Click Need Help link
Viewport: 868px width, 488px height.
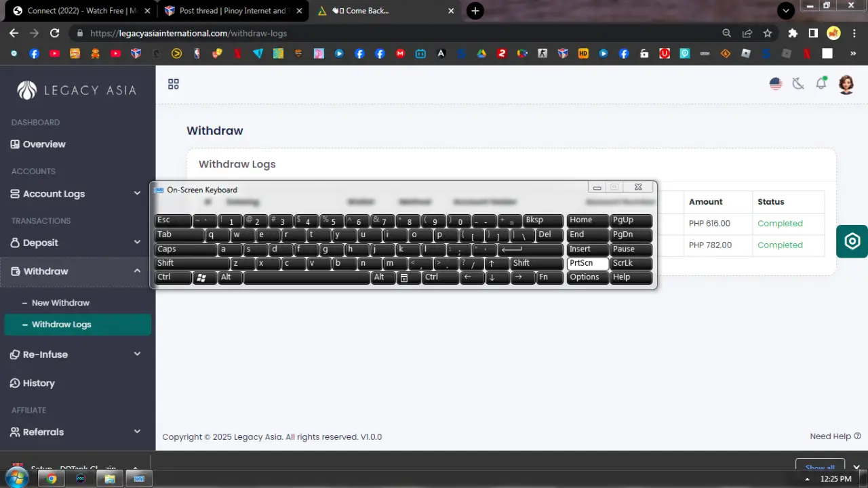pyautogui.click(x=835, y=436)
